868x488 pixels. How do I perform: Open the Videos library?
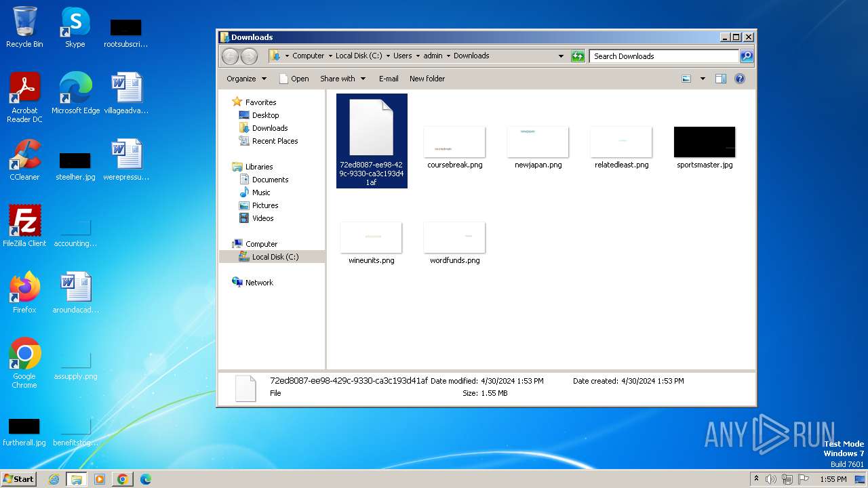(x=262, y=218)
